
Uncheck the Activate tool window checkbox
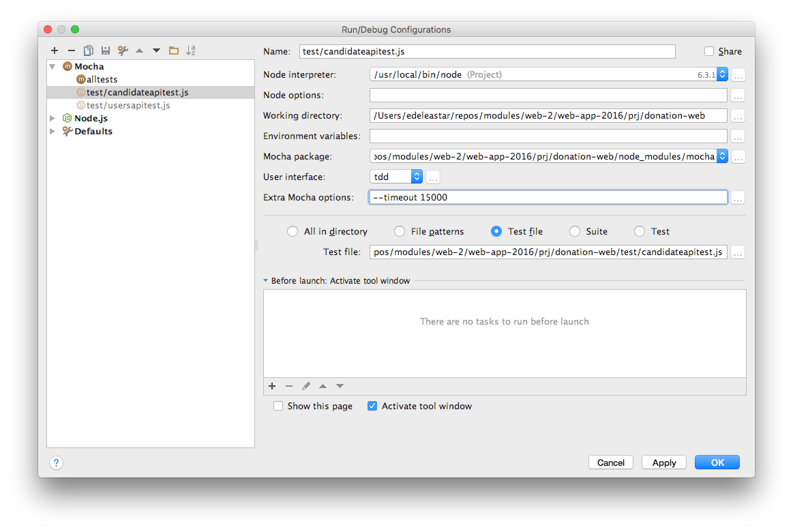[x=372, y=406]
